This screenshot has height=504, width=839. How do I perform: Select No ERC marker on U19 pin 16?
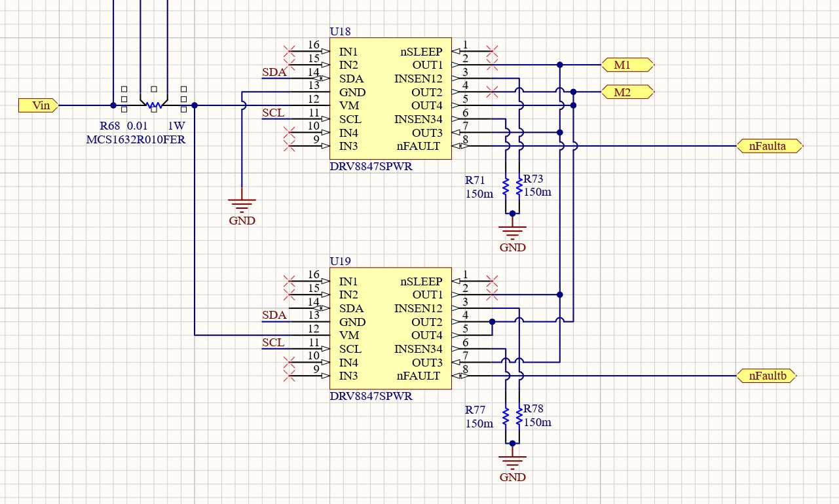288,281
